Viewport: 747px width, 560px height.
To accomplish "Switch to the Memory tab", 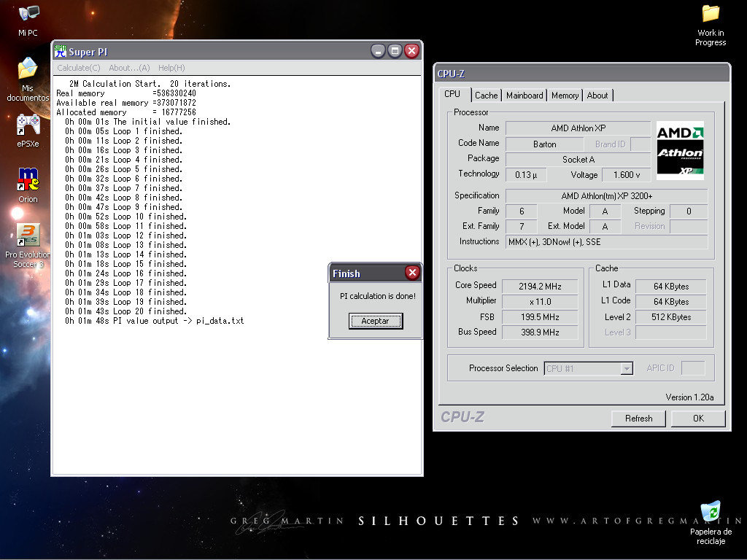I will click(x=565, y=96).
